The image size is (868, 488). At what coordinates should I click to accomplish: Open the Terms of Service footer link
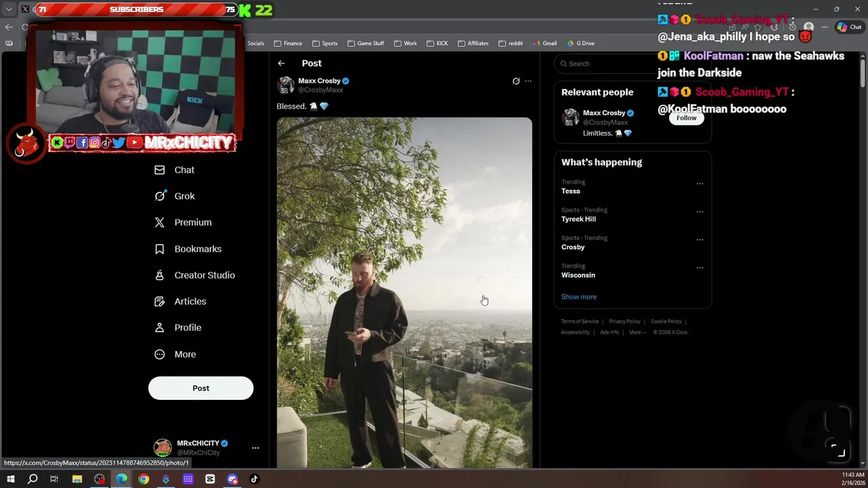(580, 321)
